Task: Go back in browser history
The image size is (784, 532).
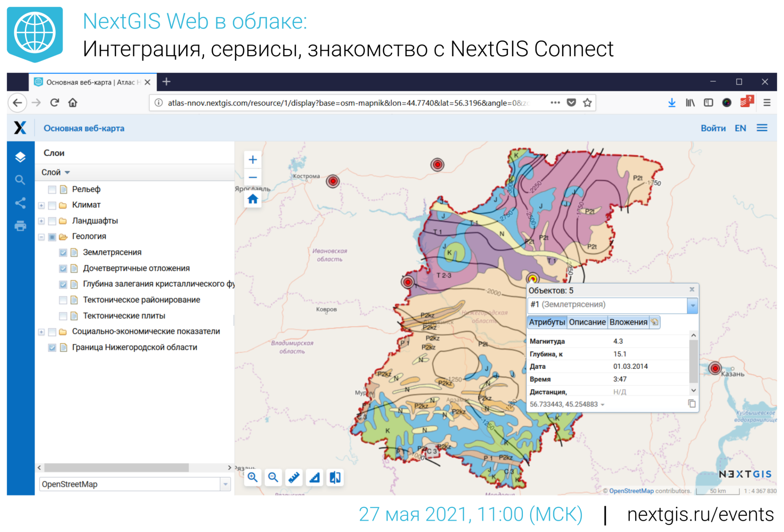Action: (x=17, y=102)
